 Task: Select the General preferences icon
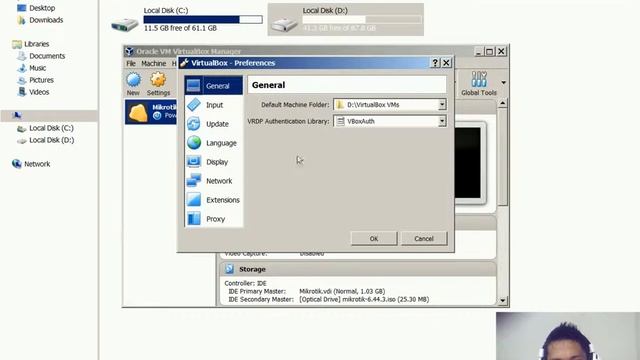(193, 86)
